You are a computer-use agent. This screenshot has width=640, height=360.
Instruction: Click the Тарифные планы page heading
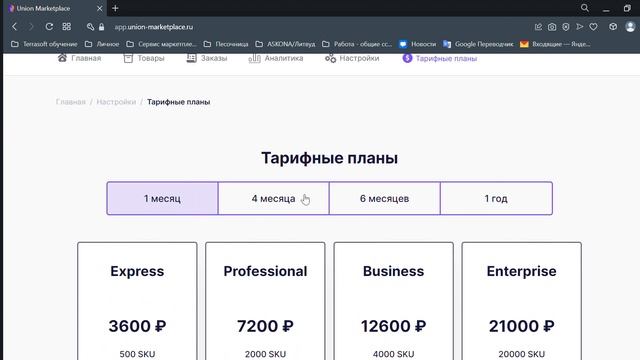point(329,158)
